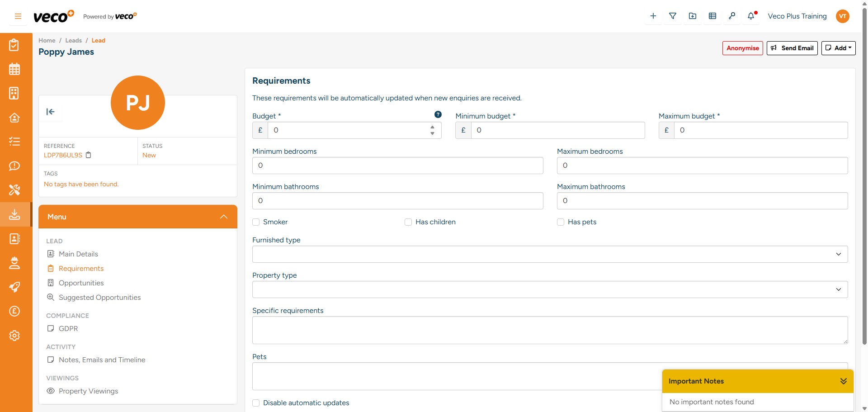Click the Anonymise button
The width and height of the screenshot is (868, 412).
742,48
